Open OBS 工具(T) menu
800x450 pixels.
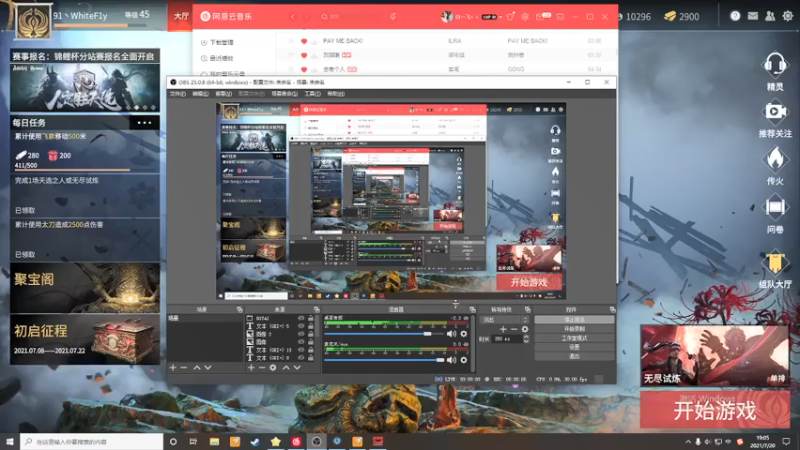[x=313, y=94]
